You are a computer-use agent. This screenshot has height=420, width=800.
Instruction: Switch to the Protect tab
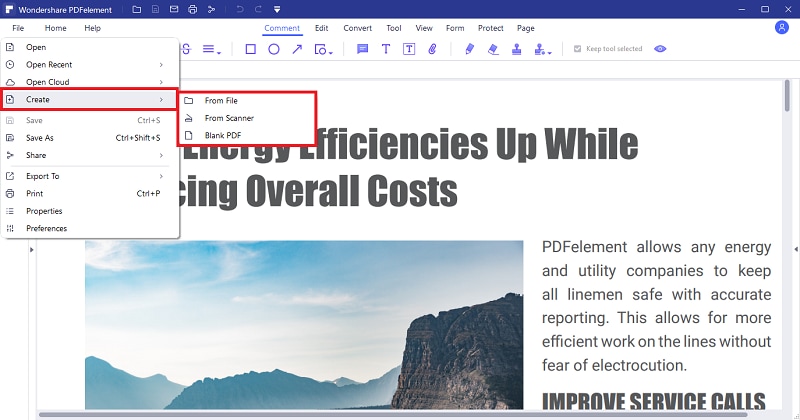coord(490,28)
